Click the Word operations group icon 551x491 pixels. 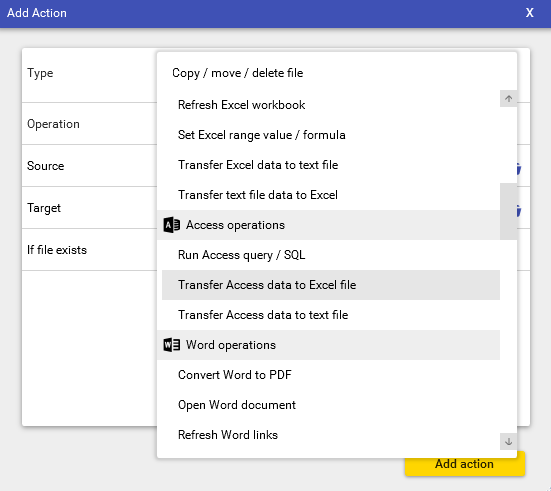(x=172, y=345)
